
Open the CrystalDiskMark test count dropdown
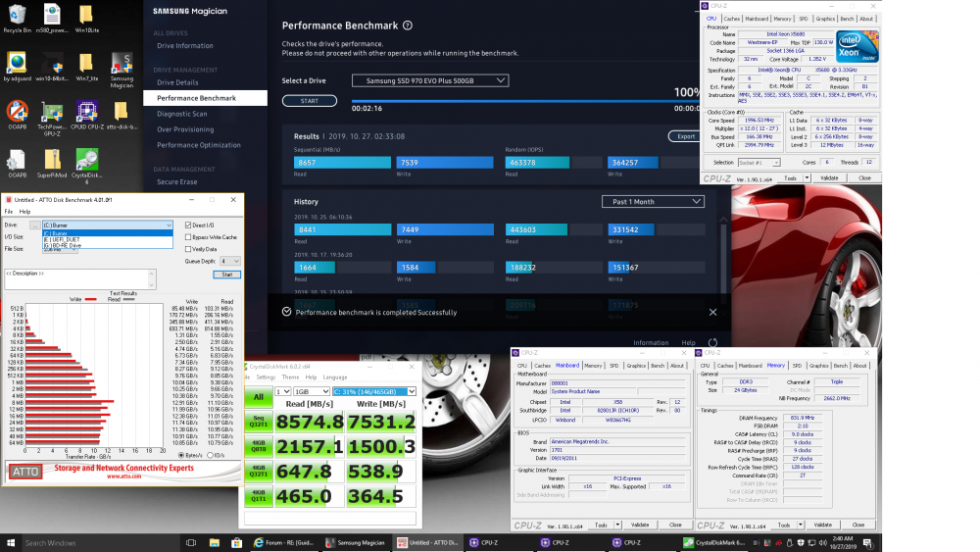click(282, 391)
